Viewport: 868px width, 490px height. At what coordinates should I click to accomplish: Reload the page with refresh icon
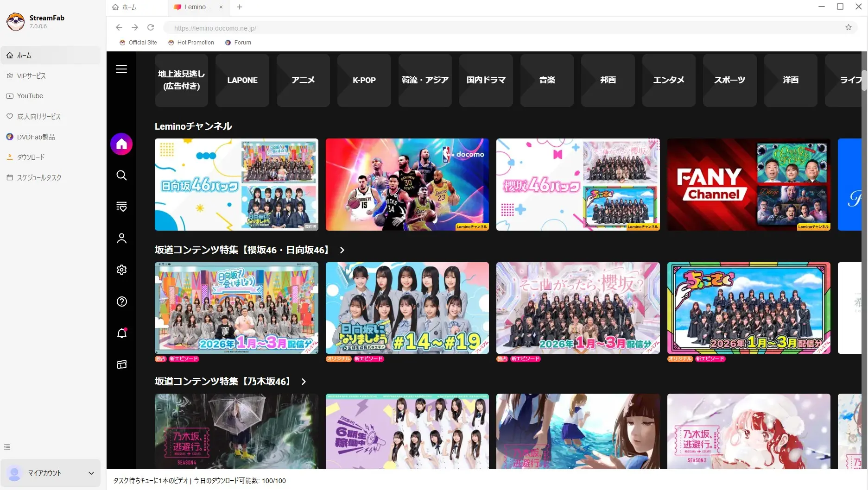(151, 27)
